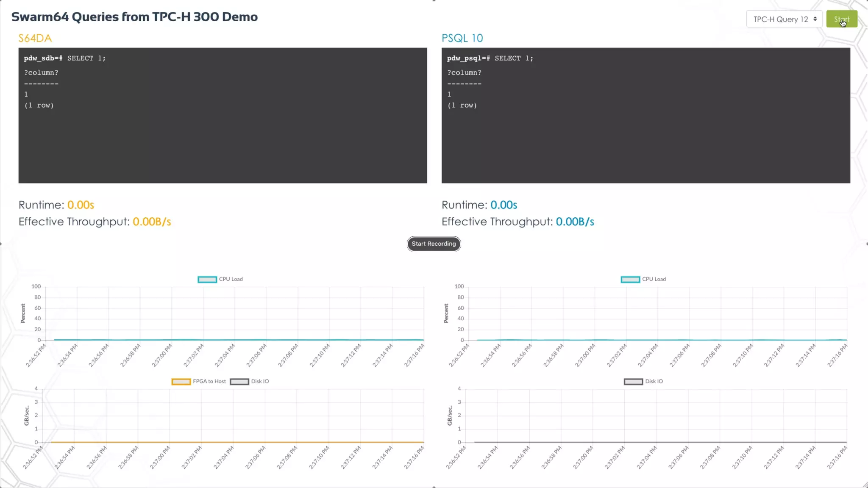
Task: Click inside the S64DA CPU Load chart area
Action: [234, 313]
